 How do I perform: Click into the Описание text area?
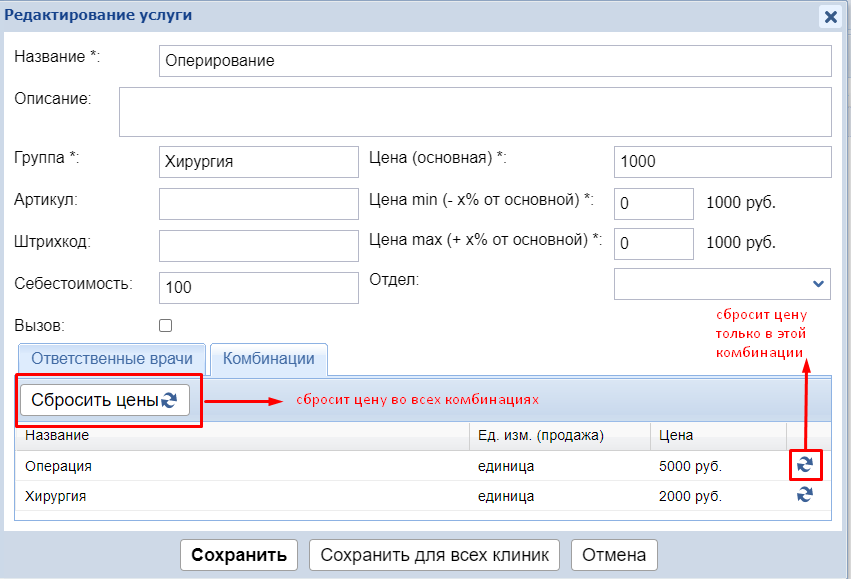475,111
